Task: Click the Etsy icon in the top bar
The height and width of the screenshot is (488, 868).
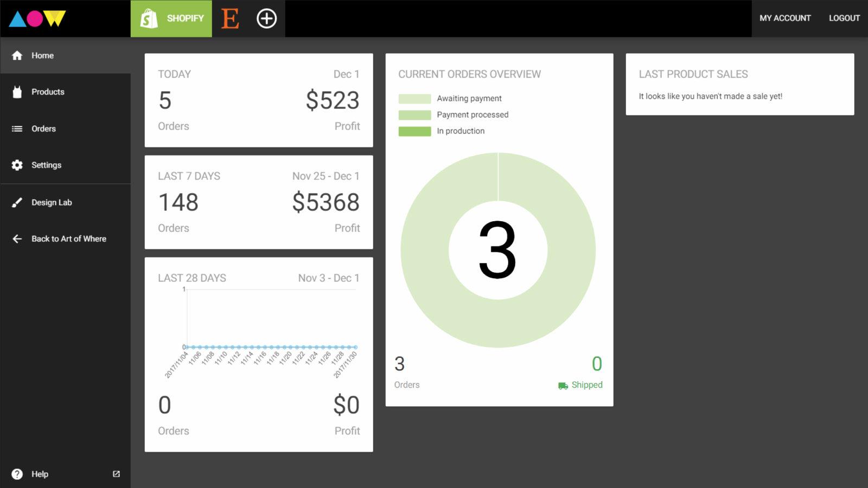Action: (x=230, y=18)
